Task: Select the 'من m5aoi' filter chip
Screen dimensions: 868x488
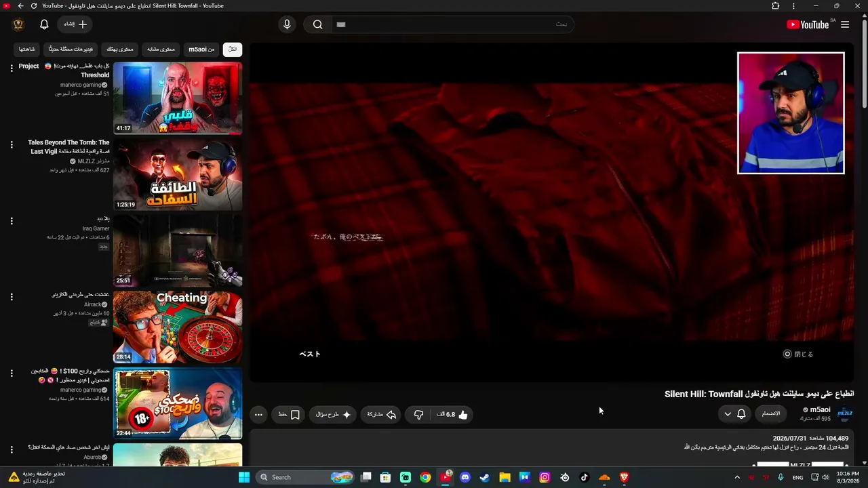Action: click(x=201, y=49)
